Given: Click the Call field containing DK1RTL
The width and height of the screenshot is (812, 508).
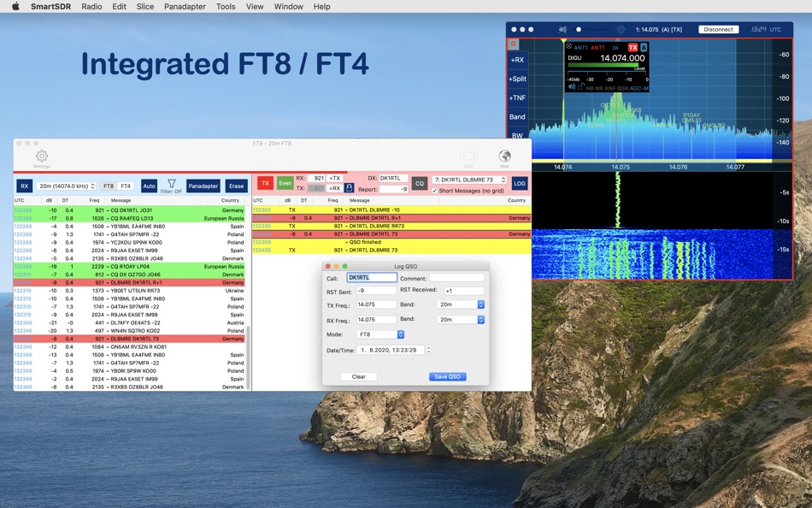Looking at the screenshot, I should 372,277.
